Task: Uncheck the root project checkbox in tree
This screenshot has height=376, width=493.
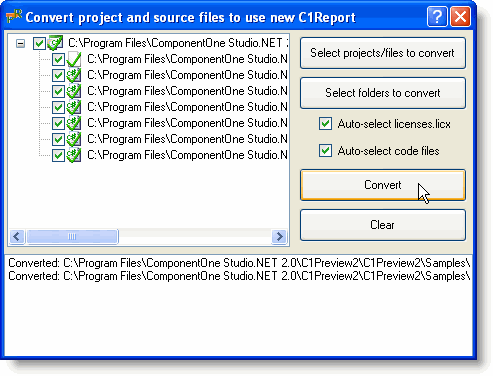Action: pyautogui.click(x=39, y=43)
